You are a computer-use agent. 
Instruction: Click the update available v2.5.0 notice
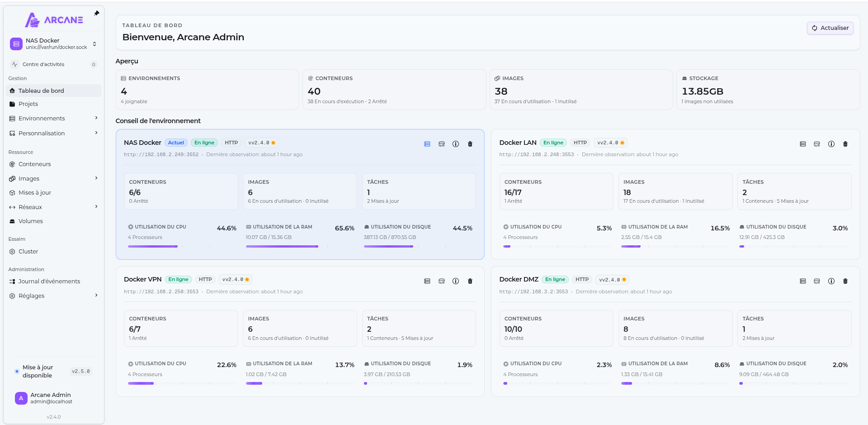pyautogui.click(x=54, y=372)
